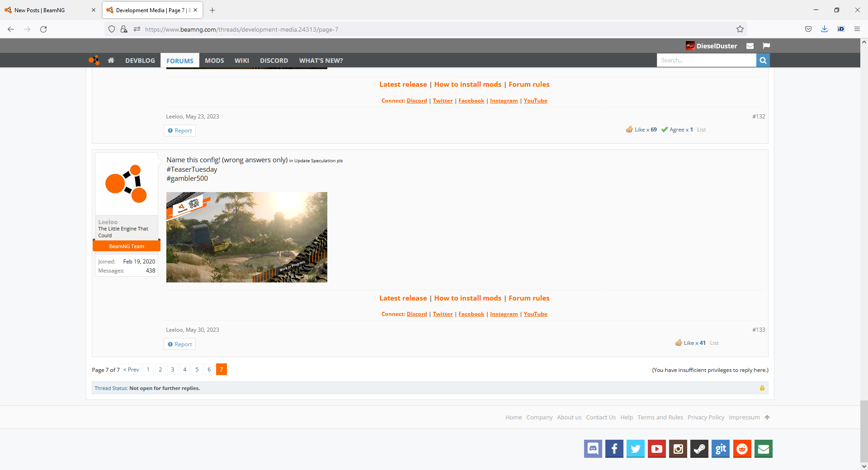Viewport: 868px width, 470px height.
Task: Click the Prev page link
Action: point(131,369)
